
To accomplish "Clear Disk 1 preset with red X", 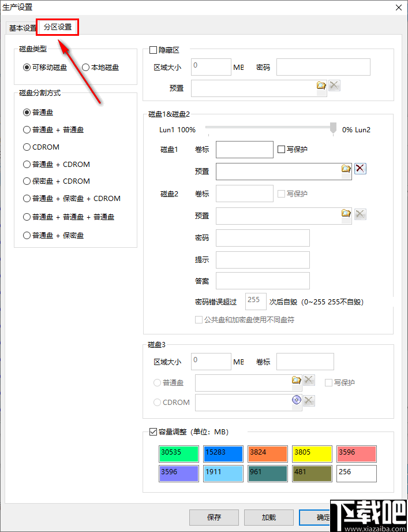I will coord(360,168).
